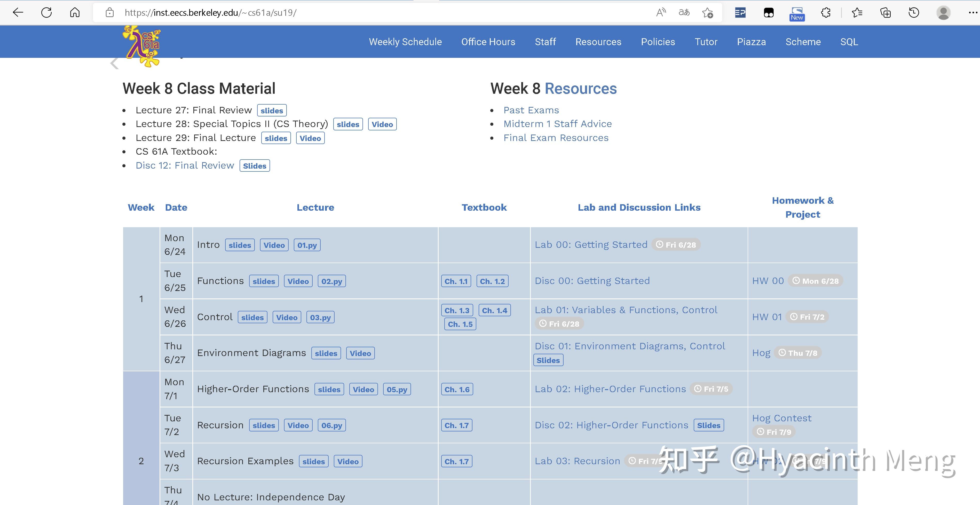The width and height of the screenshot is (980, 505).
Task: Open the Scheme nav item
Action: click(803, 42)
